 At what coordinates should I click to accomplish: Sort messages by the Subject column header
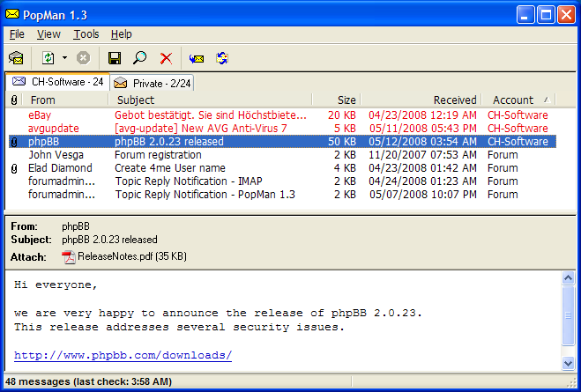[x=210, y=100]
